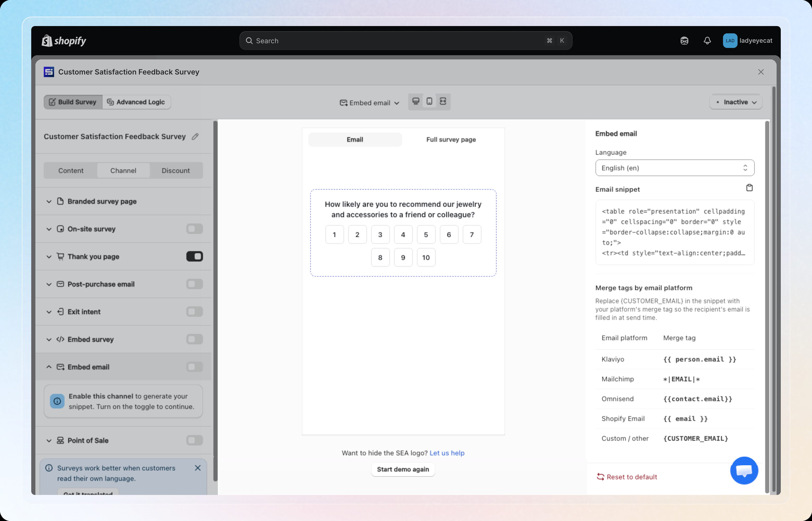Expand the Branded survey page section
Image resolution: width=812 pixels, height=521 pixels.
49,202
